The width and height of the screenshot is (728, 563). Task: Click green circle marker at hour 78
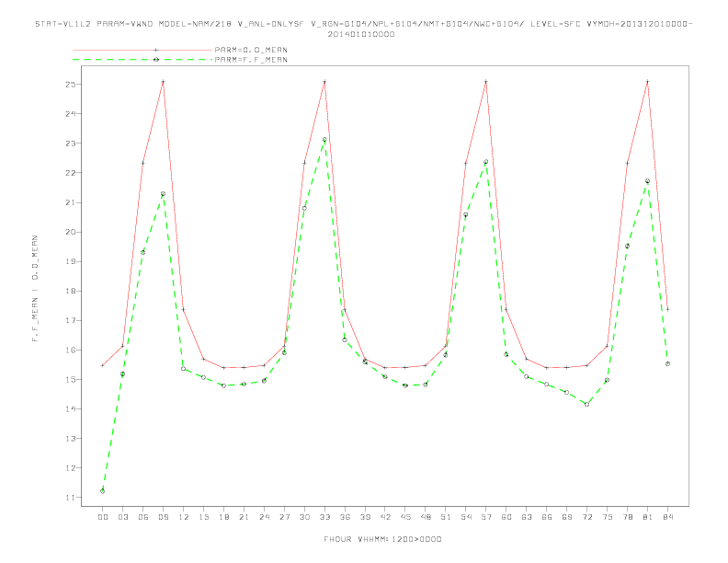627,246
